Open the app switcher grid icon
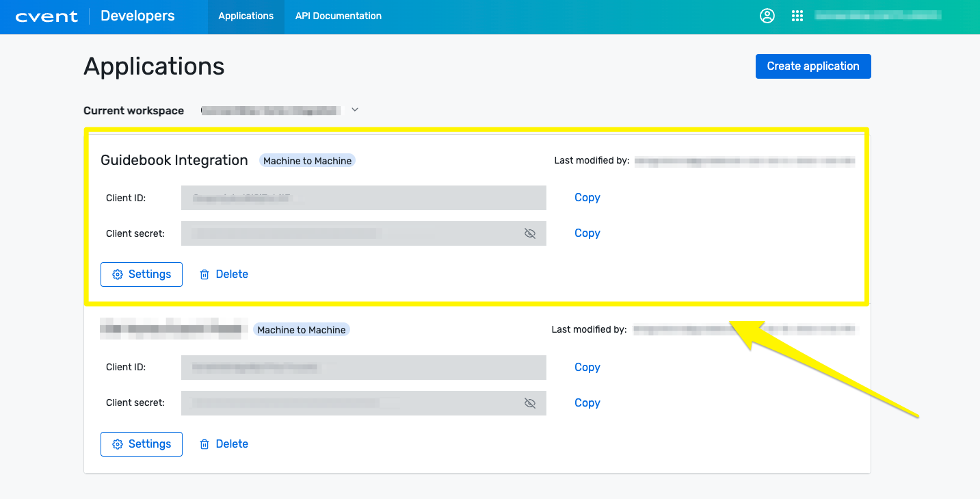Image resolution: width=980 pixels, height=499 pixels. pos(797,16)
